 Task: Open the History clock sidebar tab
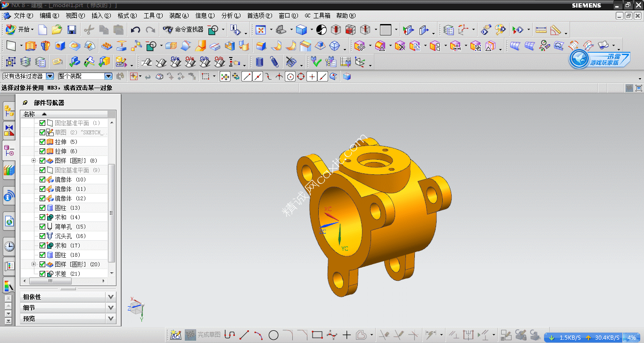(x=9, y=246)
